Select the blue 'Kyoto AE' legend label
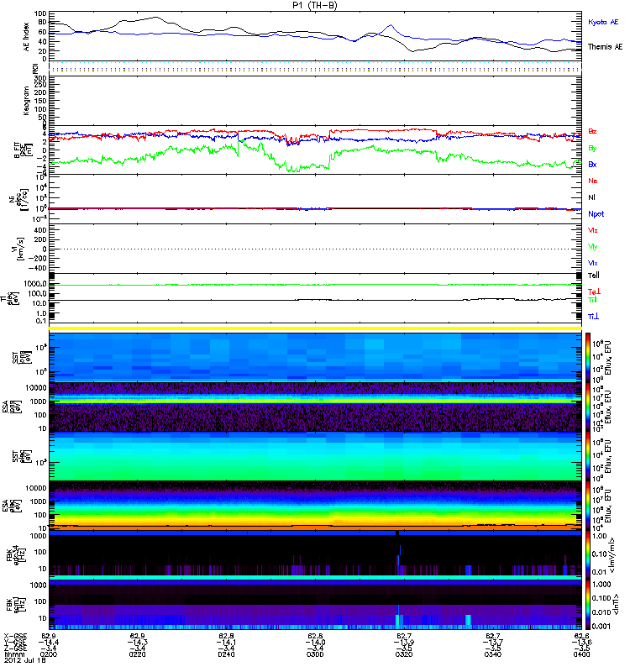Screen dimensions: 630x672 point(603,22)
